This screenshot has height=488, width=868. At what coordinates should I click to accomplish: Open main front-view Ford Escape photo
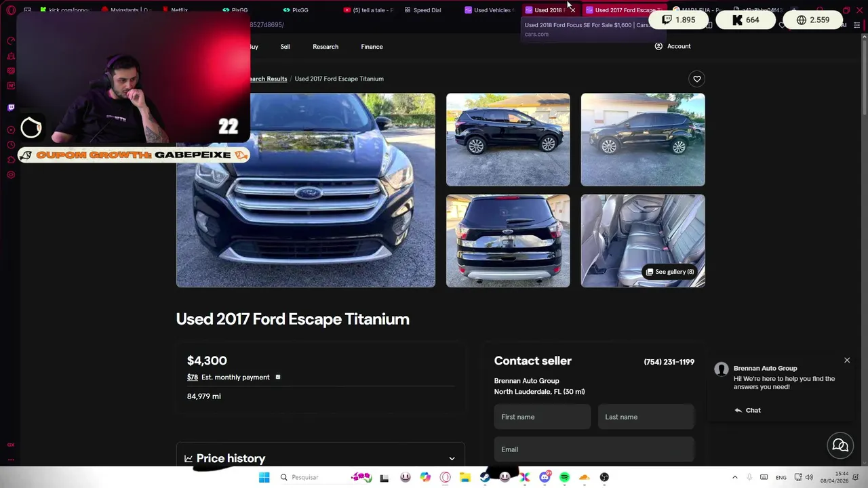306,190
